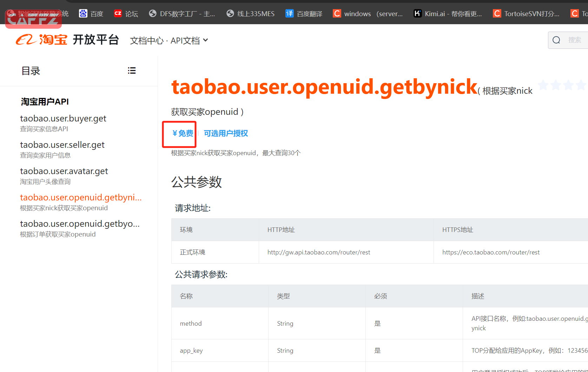Open taobao.user.avatar.get API doc
The image size is (588, 372).
[x=64, y=171]
